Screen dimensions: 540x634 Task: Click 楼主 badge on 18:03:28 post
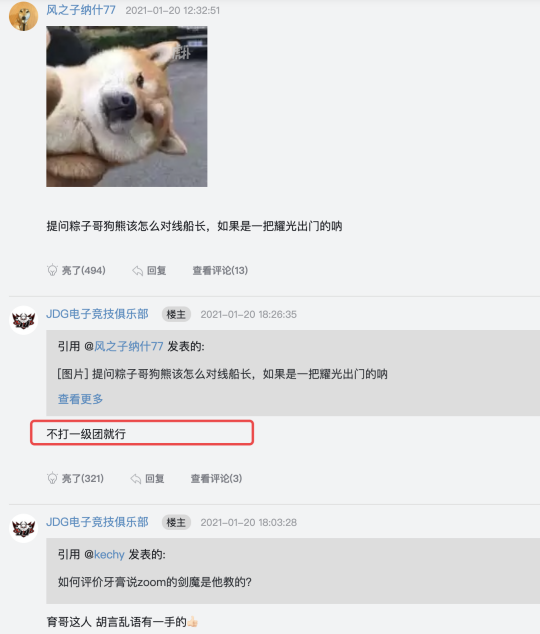176,522
